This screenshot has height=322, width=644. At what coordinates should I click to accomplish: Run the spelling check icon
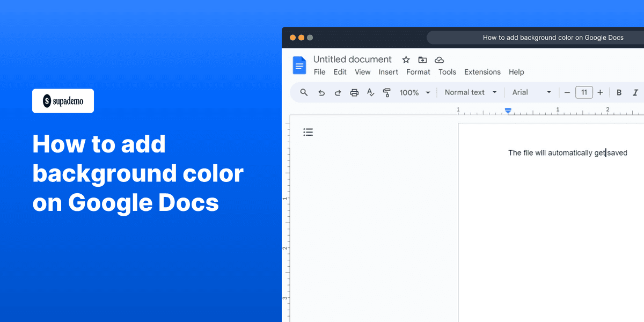[370, 92]
